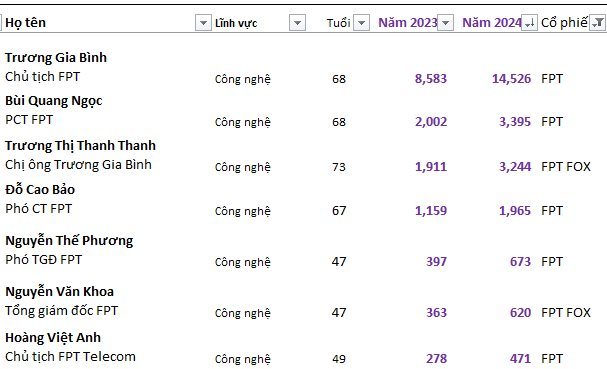Select age cell 67
The image size is (607, 369).
tap(339, 211)
